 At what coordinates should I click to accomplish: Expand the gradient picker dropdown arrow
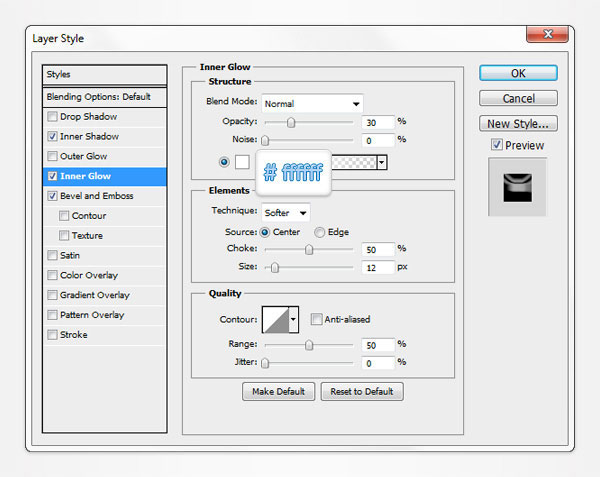pyautogui.click(x=382, y=162)
